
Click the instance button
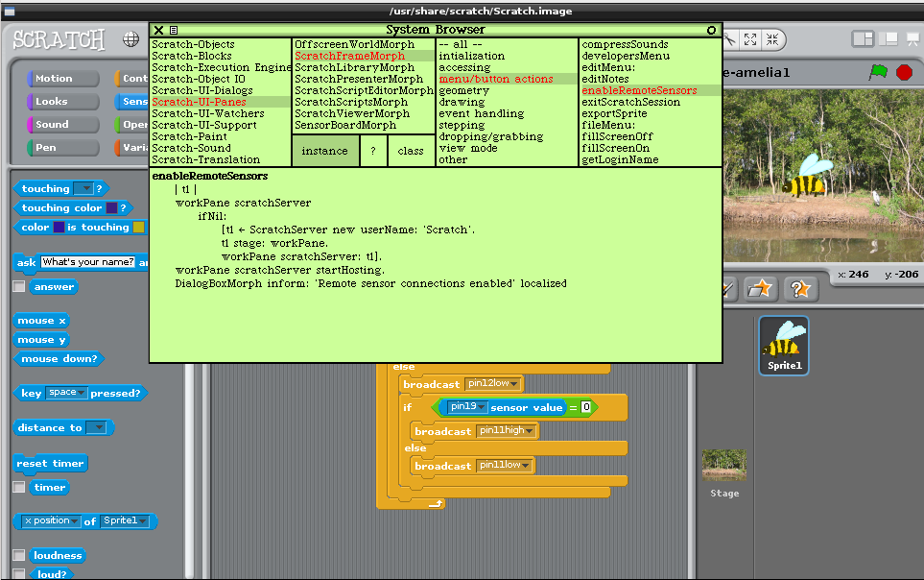(324, 151)
